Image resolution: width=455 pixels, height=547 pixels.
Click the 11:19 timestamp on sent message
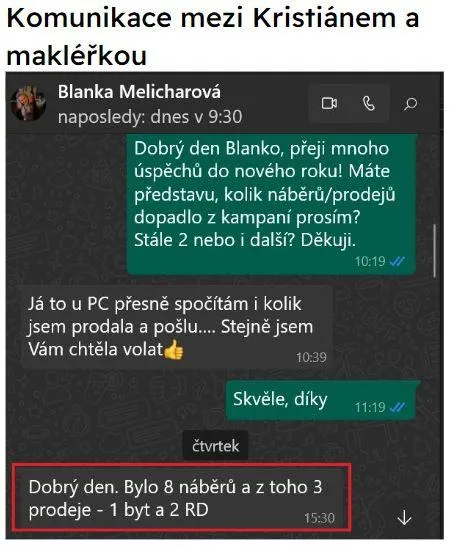coord(370,407)
